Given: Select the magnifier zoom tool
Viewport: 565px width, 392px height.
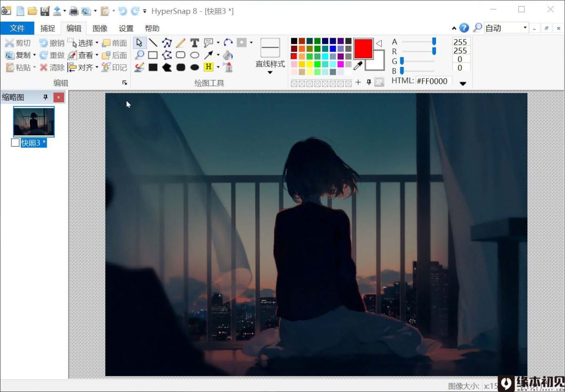Looking at the screenshot, I should pyautogui.click(x=139, y=55).
